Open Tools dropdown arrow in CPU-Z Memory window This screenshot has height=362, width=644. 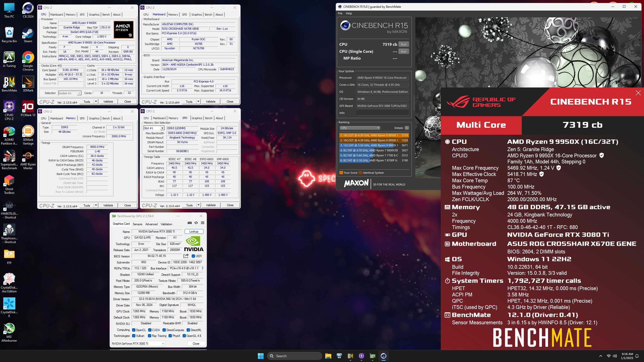pyautogui.click(x=96, y=205)
